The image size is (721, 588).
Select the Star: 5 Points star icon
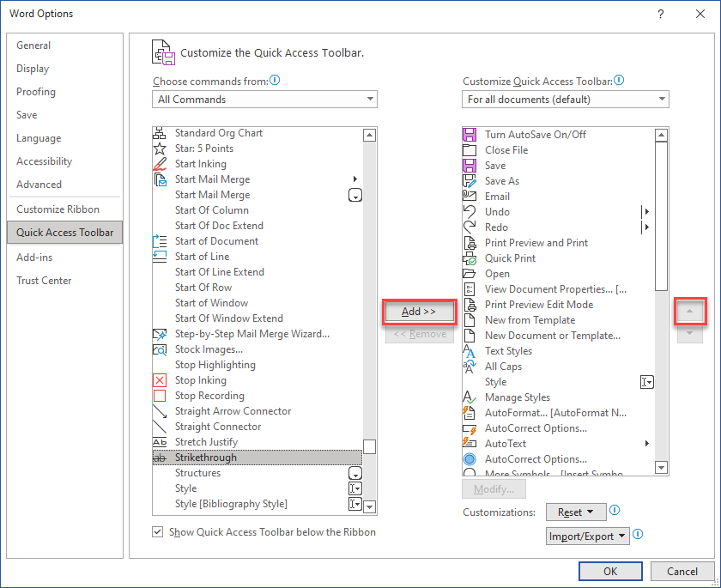(x=160, y=149)
